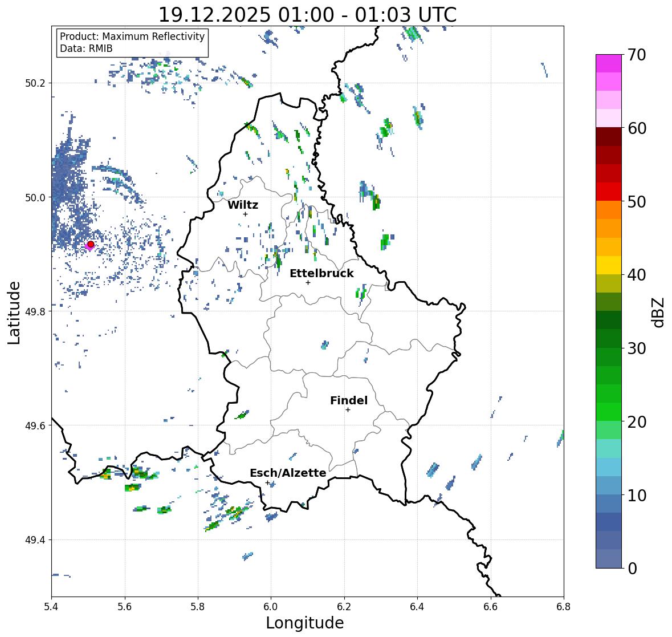Click the Wiltz station label

[243, 205]
